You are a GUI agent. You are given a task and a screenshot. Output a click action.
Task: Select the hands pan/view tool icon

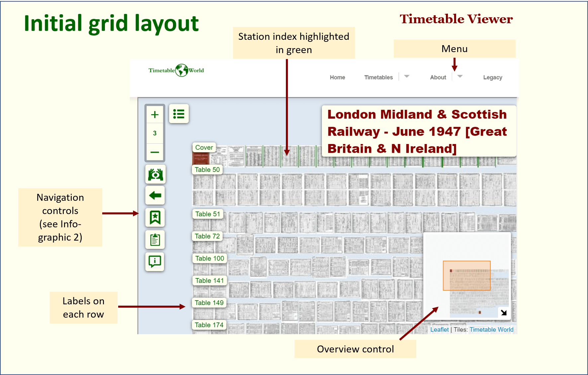(155, 174)
